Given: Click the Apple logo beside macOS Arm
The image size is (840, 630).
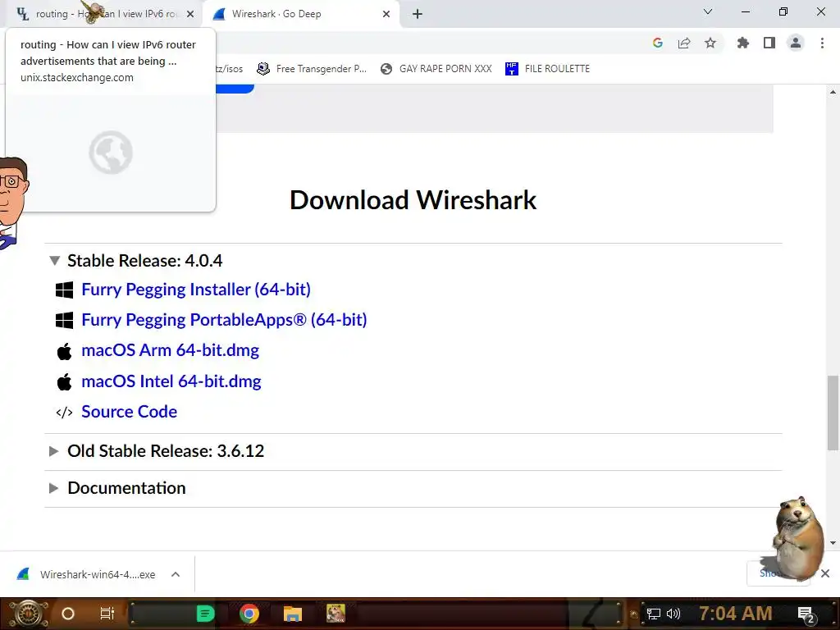Looking at the screenshot, I should 64,351.
